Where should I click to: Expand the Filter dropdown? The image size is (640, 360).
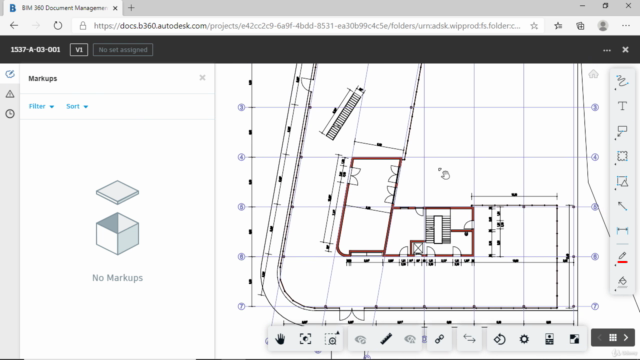click(x=41, y=106)
